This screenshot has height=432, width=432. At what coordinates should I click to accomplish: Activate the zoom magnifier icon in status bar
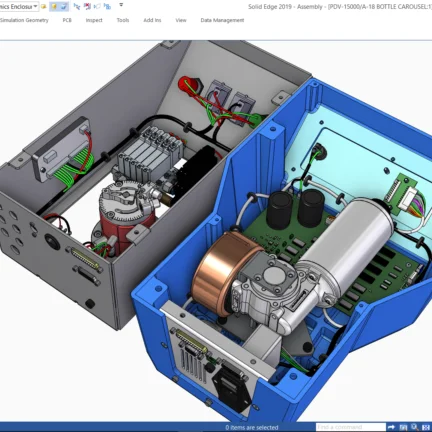click(414, 427)
